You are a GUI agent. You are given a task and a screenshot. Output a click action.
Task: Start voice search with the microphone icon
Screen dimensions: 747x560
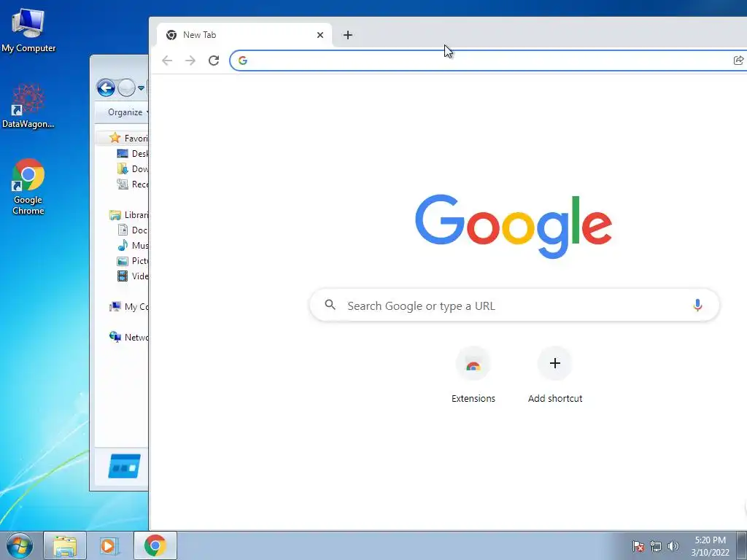tap(697, 306)
